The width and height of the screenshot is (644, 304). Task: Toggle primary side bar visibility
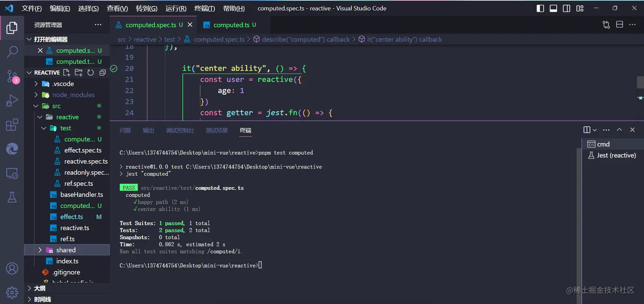[540, 8]
